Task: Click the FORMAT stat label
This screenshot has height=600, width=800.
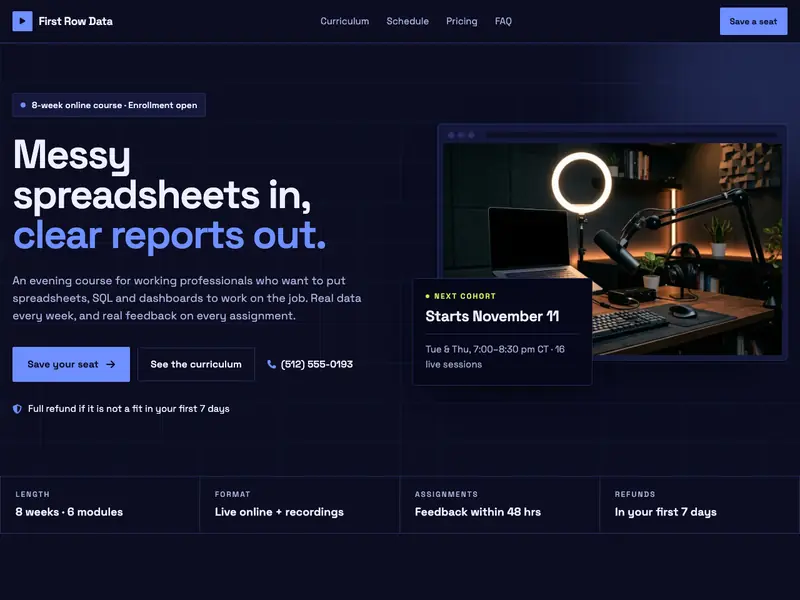Action: tap(232, 494)
